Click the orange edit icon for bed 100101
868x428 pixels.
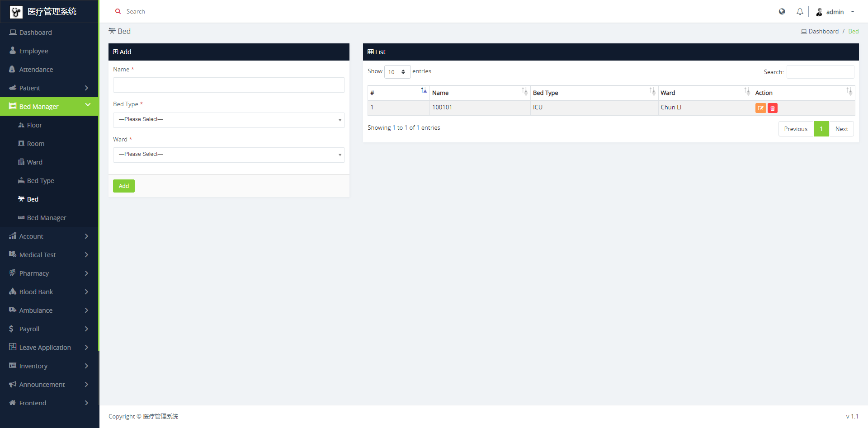[x=760, y=108]
